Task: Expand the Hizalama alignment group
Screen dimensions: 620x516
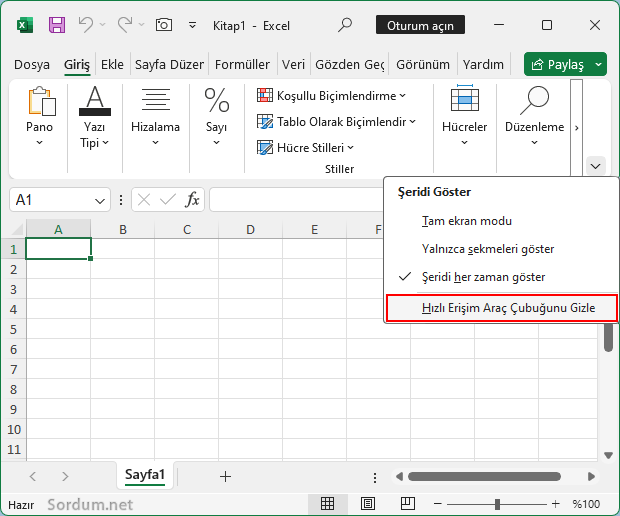Action: click(155, 117)
